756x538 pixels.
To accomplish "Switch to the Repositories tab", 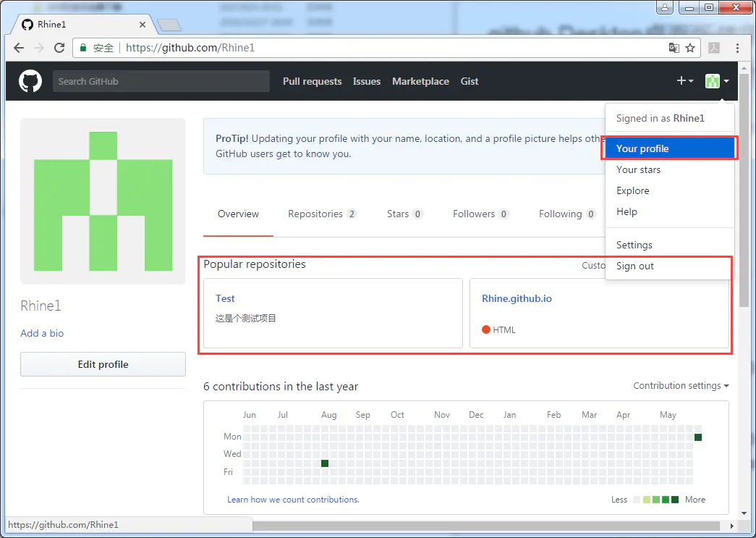I will coord(322,214).
